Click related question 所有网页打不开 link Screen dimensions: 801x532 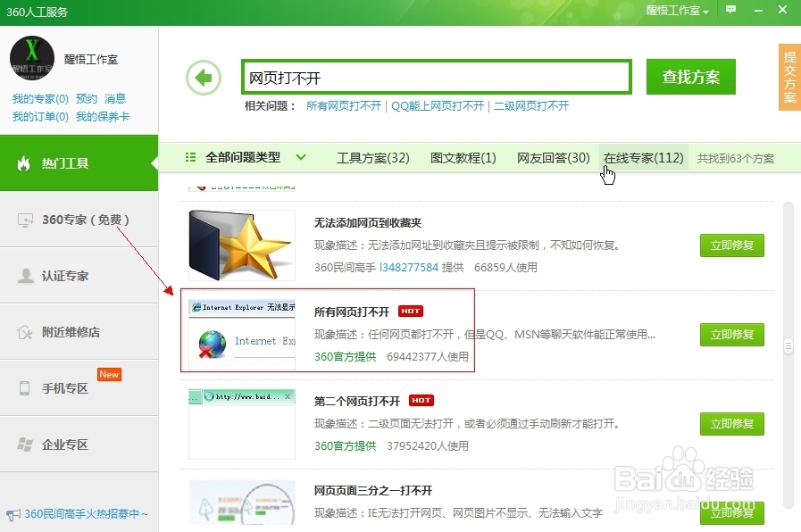click(344, 105)
